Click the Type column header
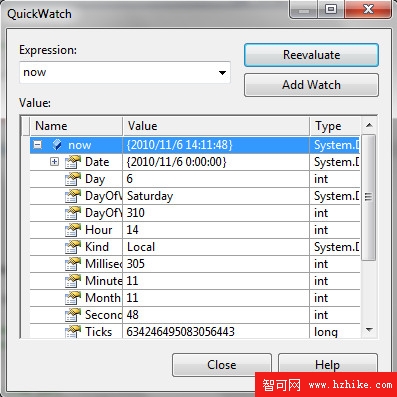 [335, 126]
